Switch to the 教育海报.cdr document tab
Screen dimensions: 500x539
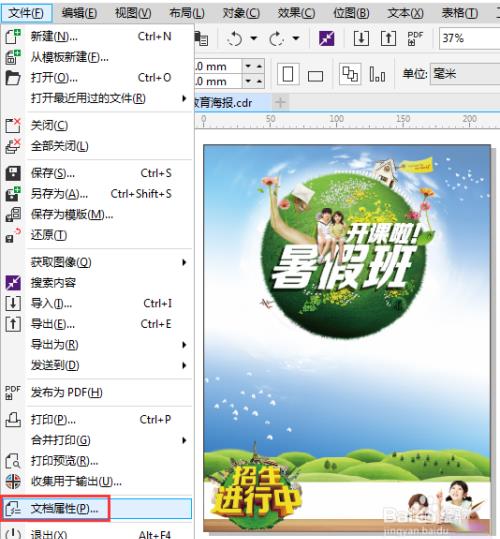click(232, 102)
